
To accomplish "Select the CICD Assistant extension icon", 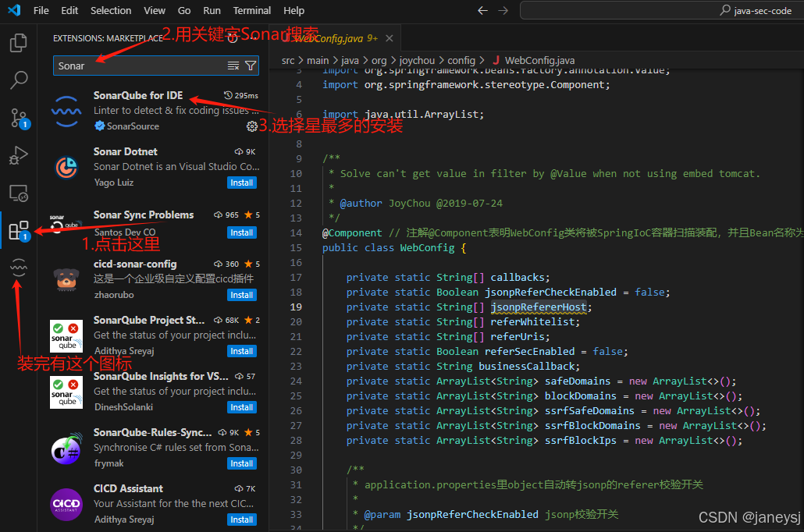I will (66, 505).
